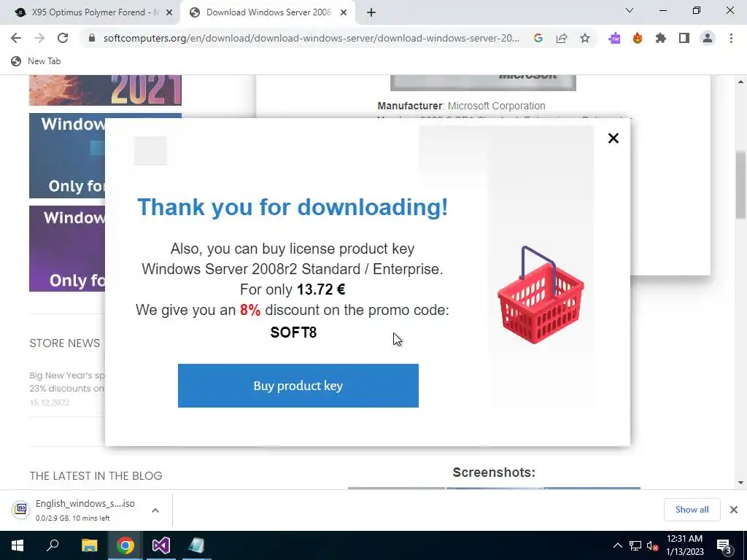Open the Extensions puzzle icon
The height and width of the screenshot is (560, 747).
pyautogui.click(x=661, y=38)
